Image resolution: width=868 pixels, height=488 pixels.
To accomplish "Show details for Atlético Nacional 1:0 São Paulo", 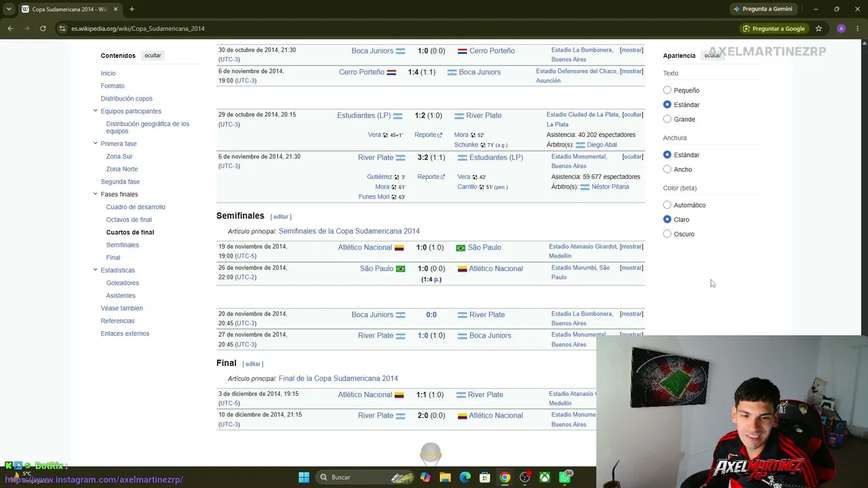I will tap(631, 247).
